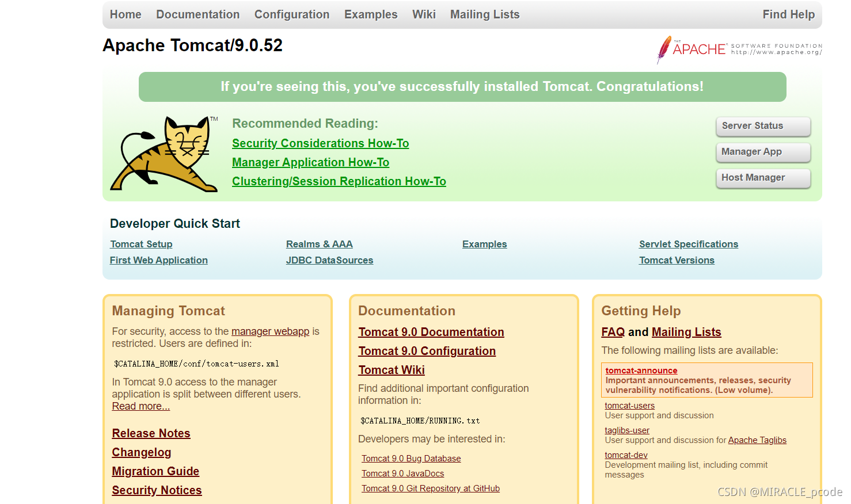Screen dimensions: 851x504
Task: Open the tomcat-dev mailing list link
Action: (626, 455)
